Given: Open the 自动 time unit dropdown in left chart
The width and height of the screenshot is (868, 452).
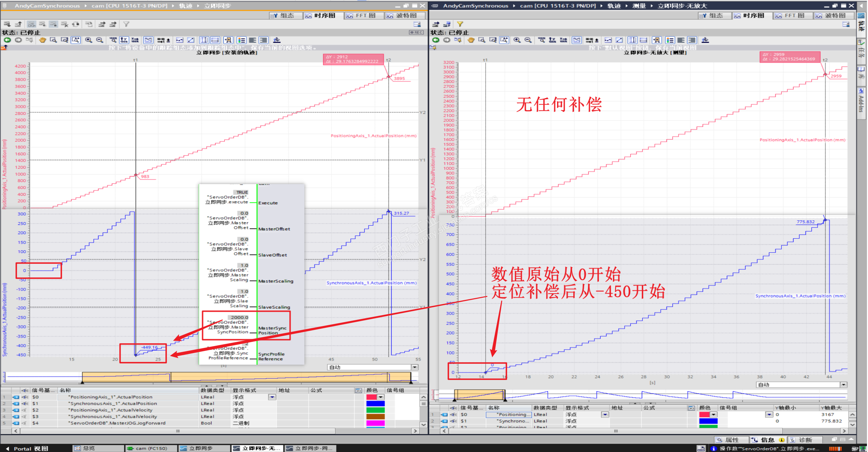Looking at the screenshot, I should pos(415,367).
